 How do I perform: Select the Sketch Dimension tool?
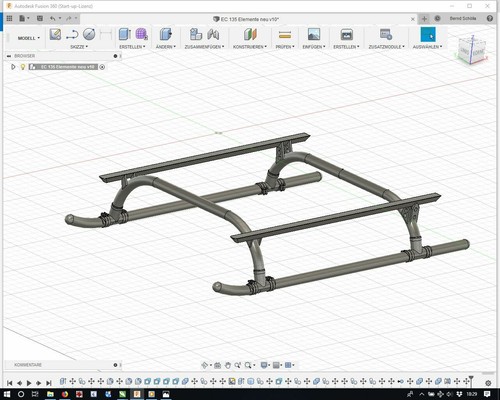(106, 34)
